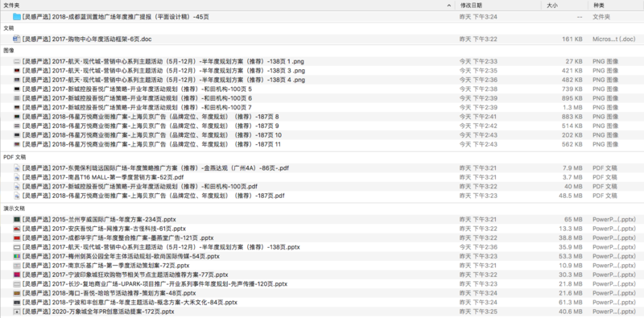Select 2017-安庆吾悦广场-网推方案-吉怪科技-61页.pptx
This screenshot has height=318, width=644.
[105, 229]
